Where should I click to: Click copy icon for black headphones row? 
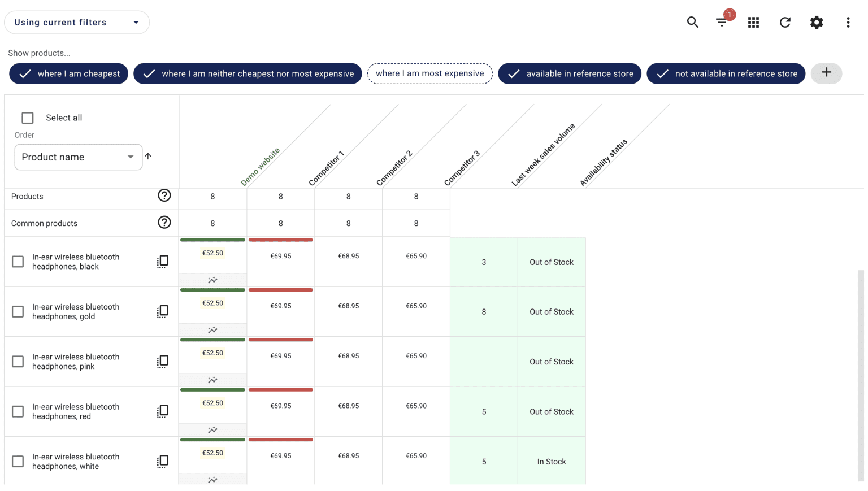click(x=163, y=262)
